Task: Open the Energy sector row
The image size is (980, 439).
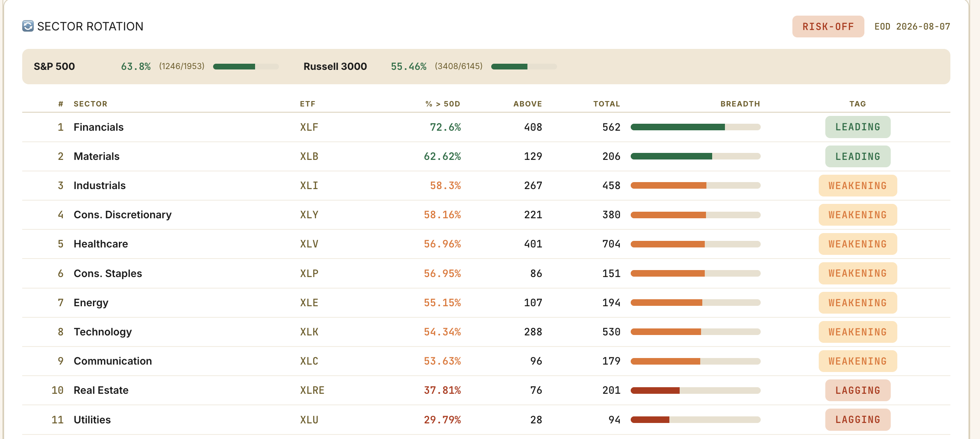Action: 486,303
